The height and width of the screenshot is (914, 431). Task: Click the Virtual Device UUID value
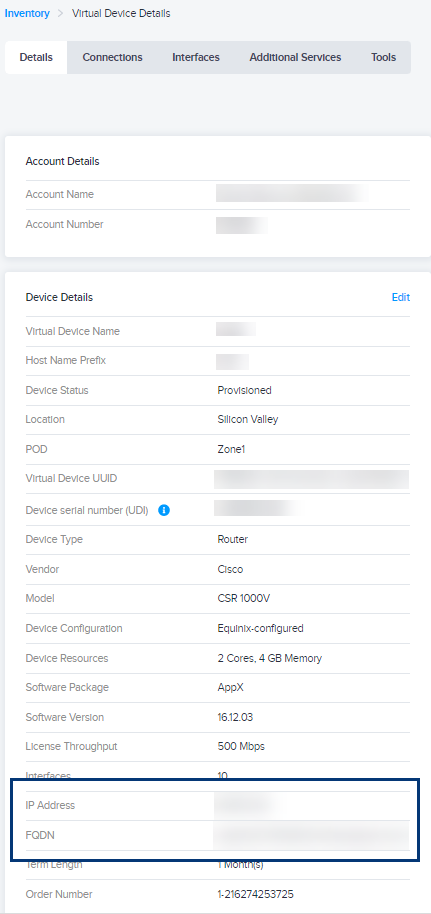pyautogui.click(x=311, y=479)
